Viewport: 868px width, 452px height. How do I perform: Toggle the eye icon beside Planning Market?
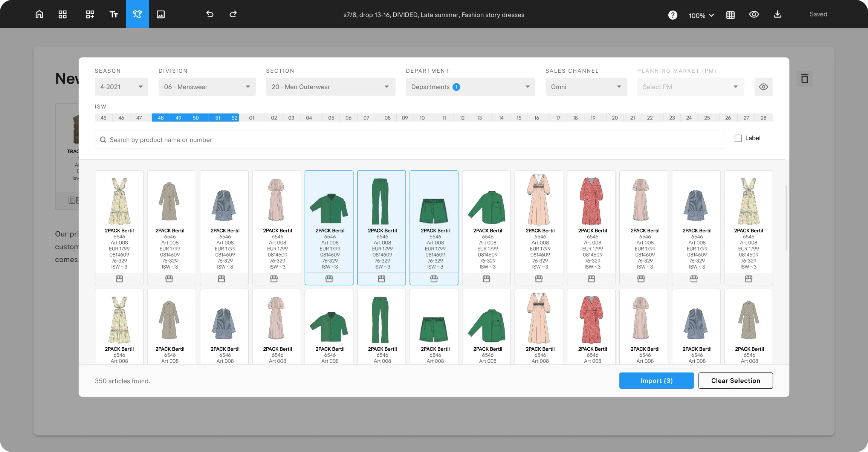pos(763,87)
